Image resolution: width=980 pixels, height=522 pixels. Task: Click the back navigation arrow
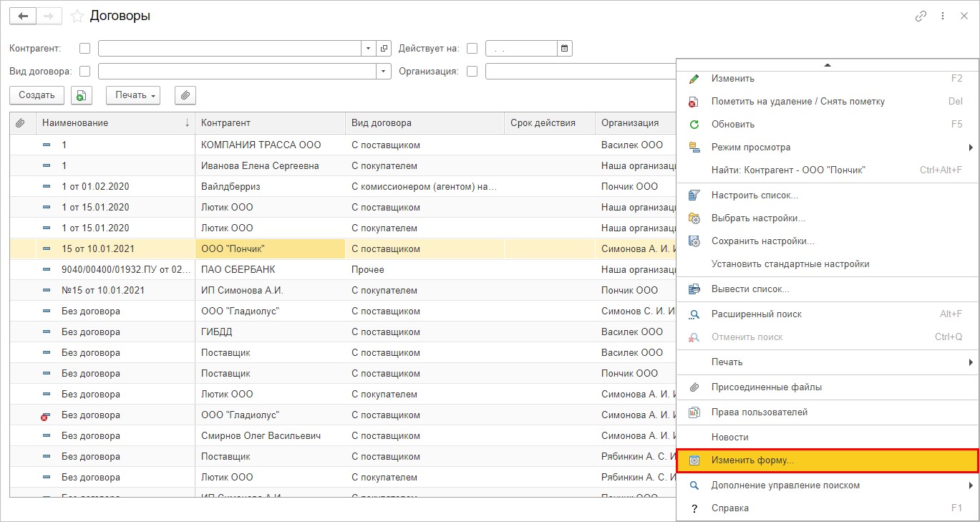coord(23,16)
